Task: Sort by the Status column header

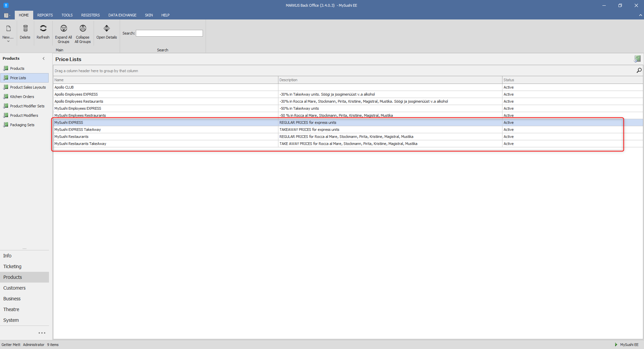Action: 573,80
